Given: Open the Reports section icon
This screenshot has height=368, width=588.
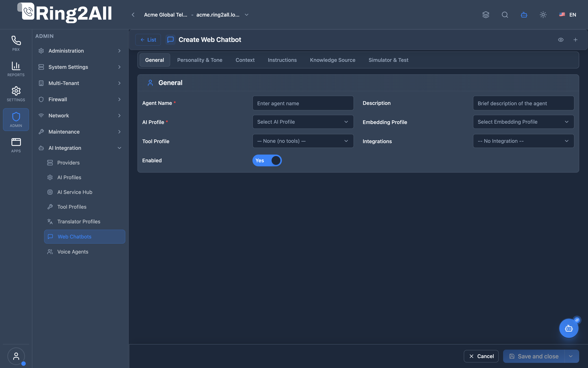Looking at the screenshot, I should tap(16, 69).
